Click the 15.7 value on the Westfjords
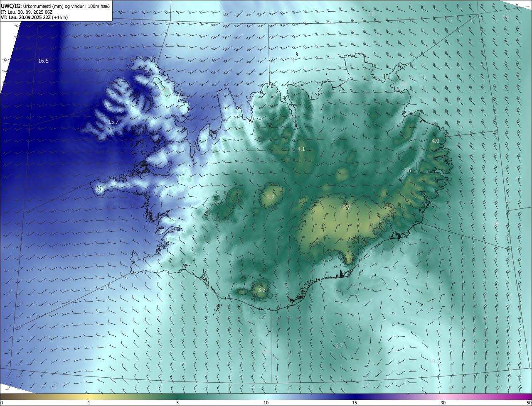This screenshot has width=532, height=406. pos(113,122)
